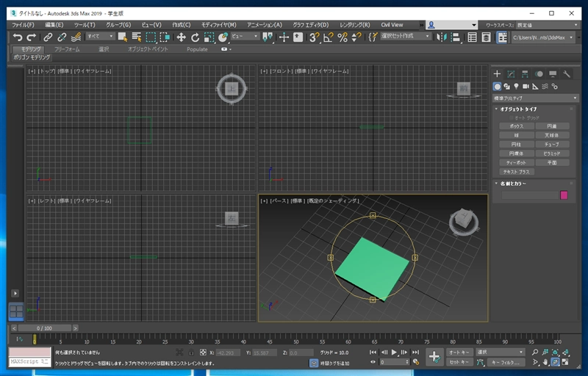
Task: Open the 選択 key filter dropdown
Action: pos(501,352)
